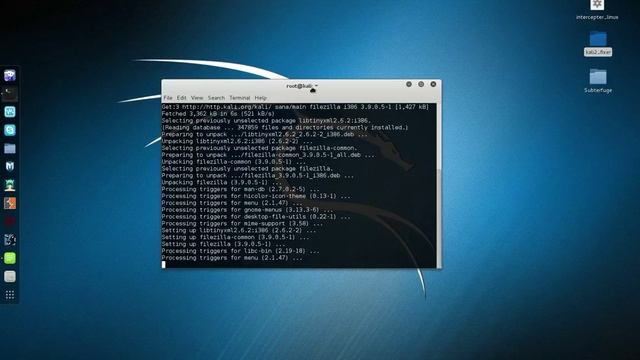The image size is (640, 360).
Task: Select the Subterfuge desktop folder
Action: pos(598,81)
